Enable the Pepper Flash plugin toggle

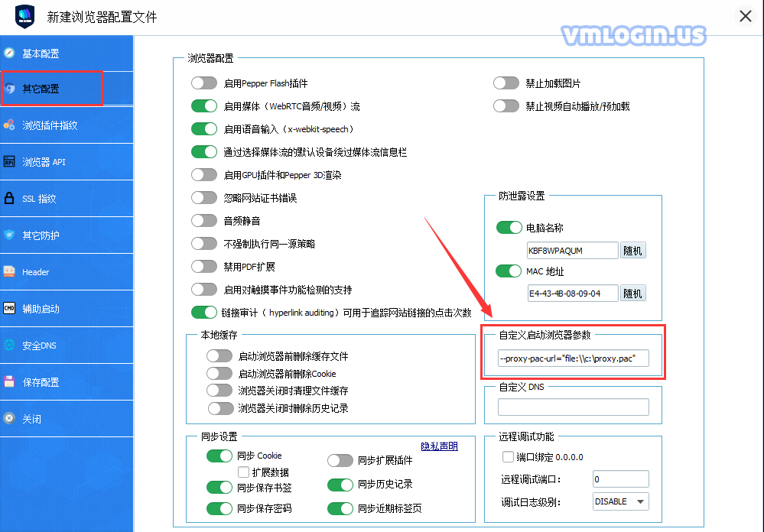[204, 83]
